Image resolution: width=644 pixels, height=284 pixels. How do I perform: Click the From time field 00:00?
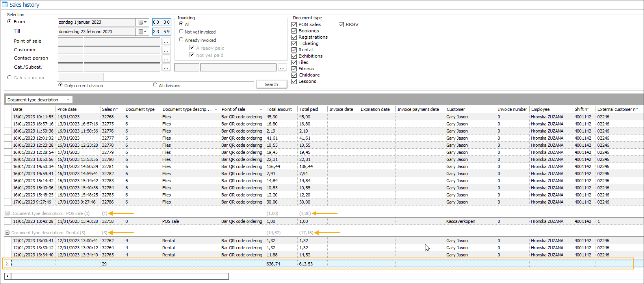pyautogui.click(x=161, y=22)
